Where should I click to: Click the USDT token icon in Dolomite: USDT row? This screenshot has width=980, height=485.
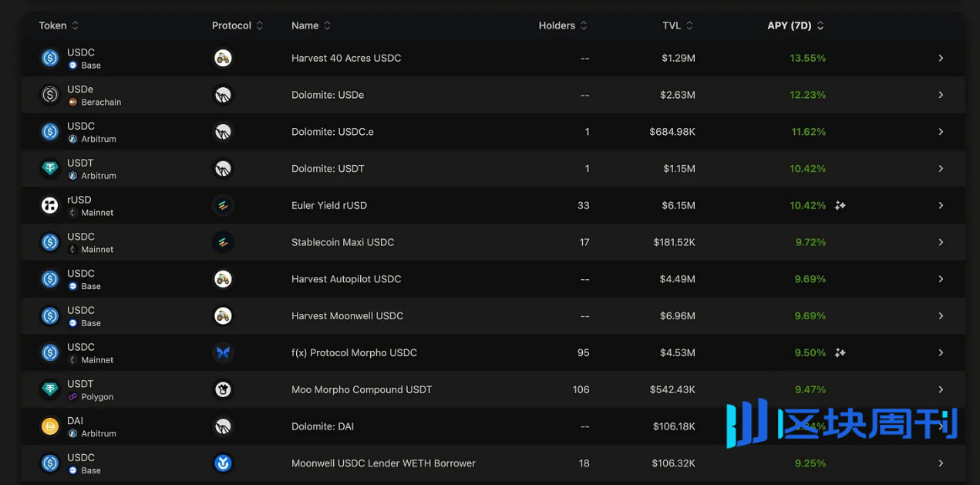point(50,168)
